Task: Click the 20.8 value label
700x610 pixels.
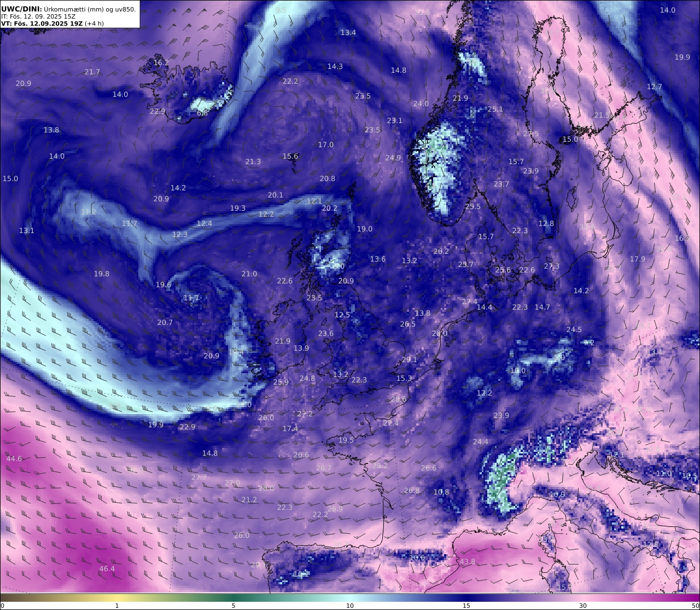Action: pos(328,179)
